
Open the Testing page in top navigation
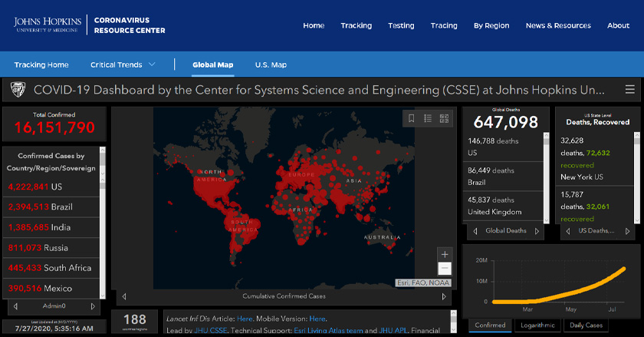click(x=401, y=25)
